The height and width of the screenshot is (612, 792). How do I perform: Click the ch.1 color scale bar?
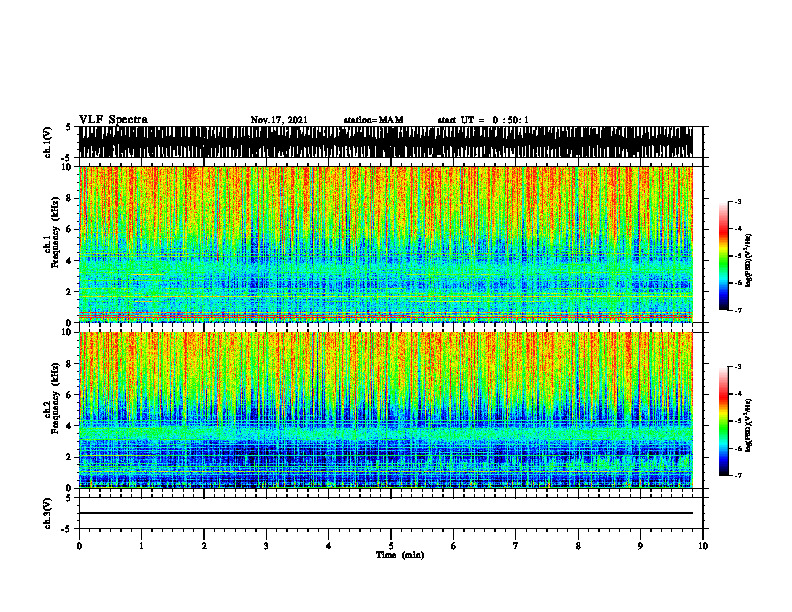pyautogui.click(x=723, y=256)
